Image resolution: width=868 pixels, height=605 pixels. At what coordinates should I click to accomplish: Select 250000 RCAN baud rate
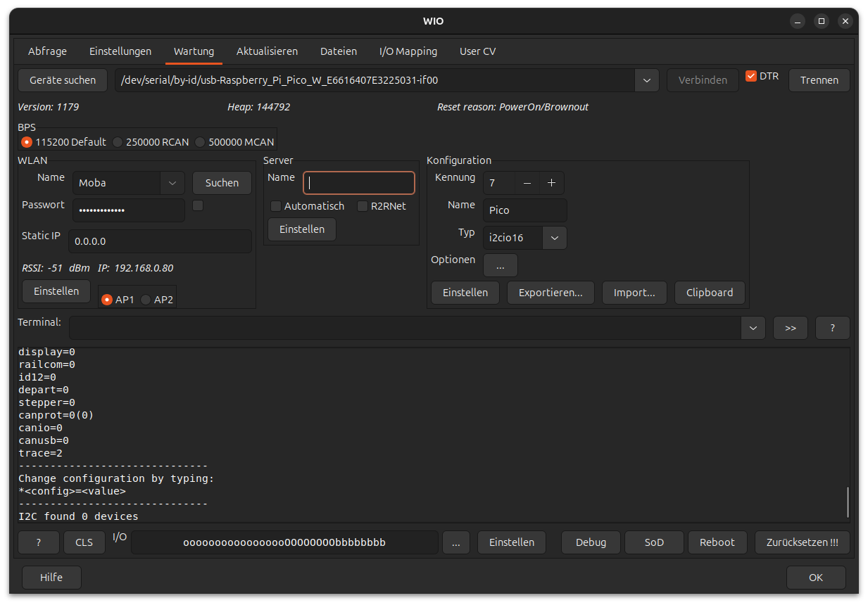[x=118, y=142]
